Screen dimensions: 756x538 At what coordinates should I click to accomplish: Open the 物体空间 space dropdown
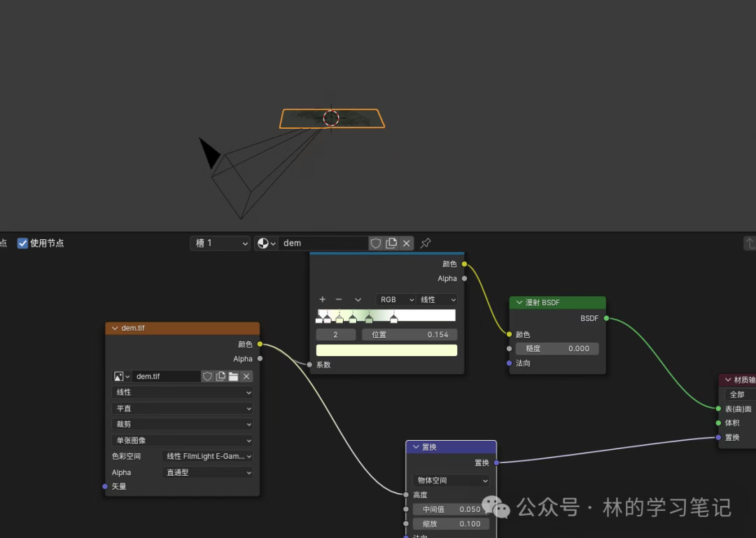(451, 481)
